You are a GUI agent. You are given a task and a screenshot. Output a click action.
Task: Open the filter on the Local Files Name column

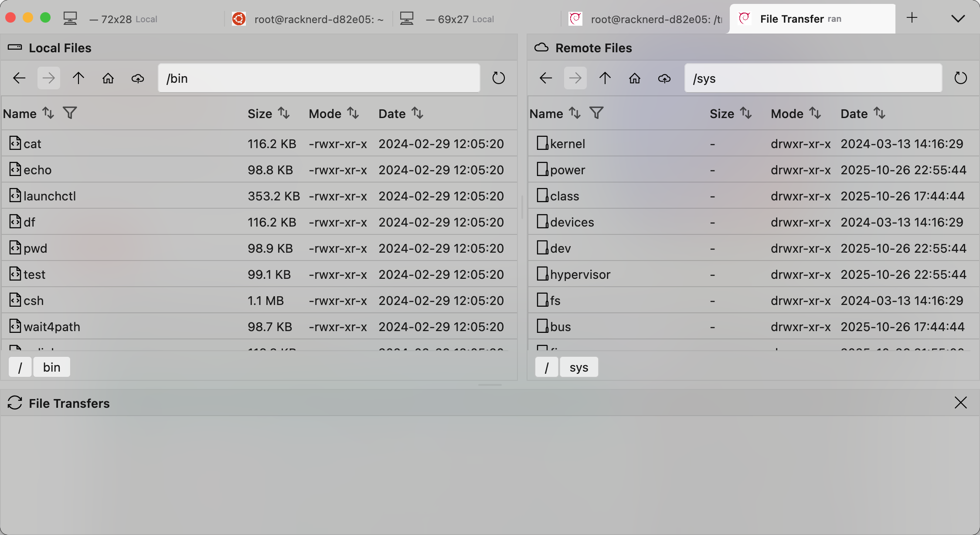(x=70, y=113)
